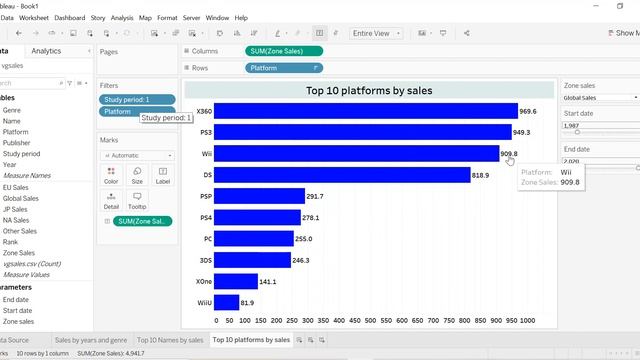Open the Dashboard menu

click(x=70, y=18)
